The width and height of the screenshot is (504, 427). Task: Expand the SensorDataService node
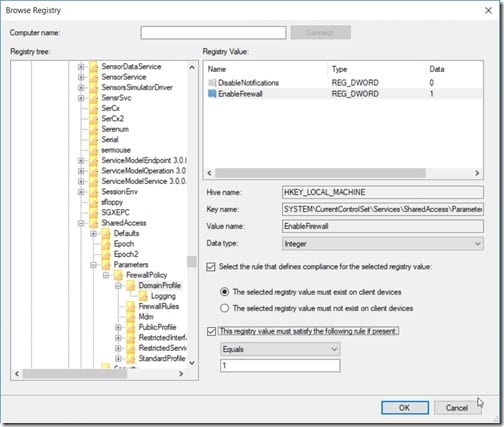[x=81, y=67]
